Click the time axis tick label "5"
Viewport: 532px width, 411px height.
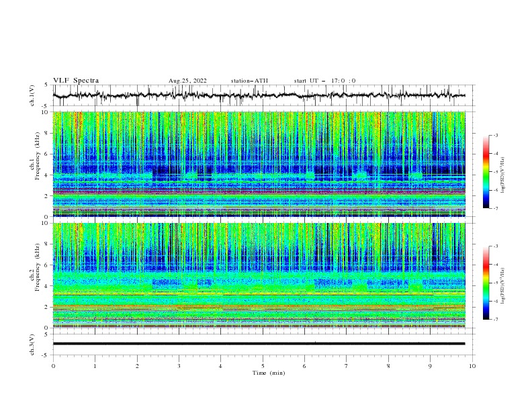coord(263,366)
